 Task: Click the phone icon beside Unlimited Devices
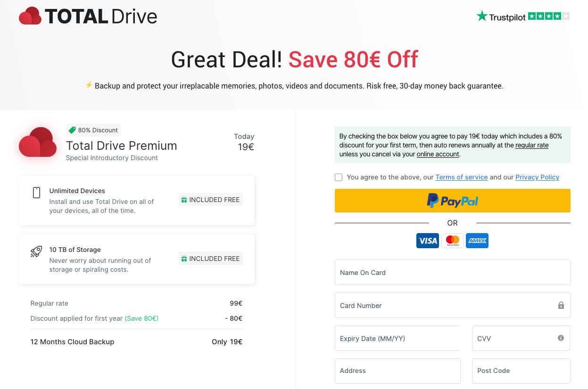36,193
